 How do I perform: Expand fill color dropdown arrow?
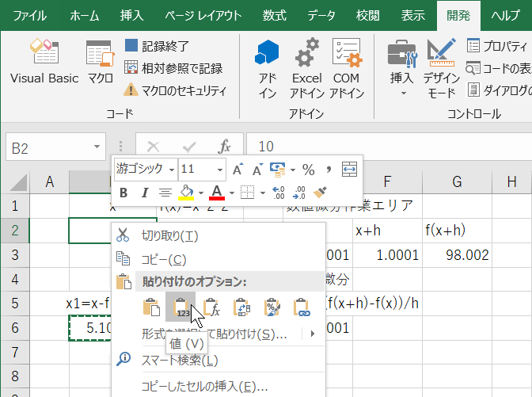pos(201,193)
